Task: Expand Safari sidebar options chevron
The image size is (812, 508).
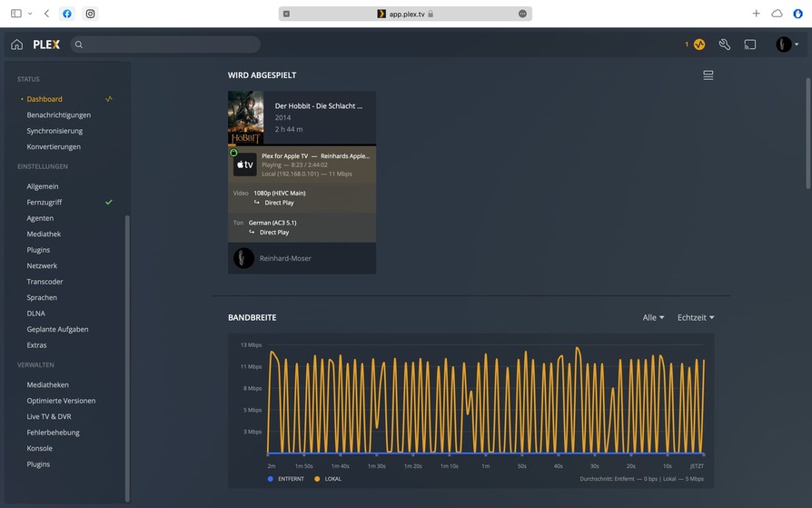Action: (x=30, y=14)
